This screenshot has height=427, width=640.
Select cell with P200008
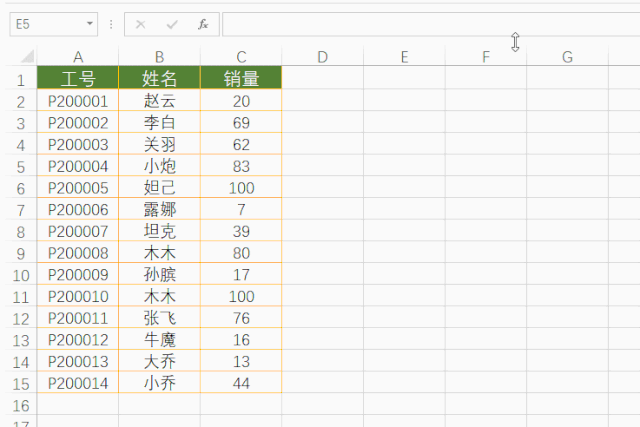coord(78,252)
